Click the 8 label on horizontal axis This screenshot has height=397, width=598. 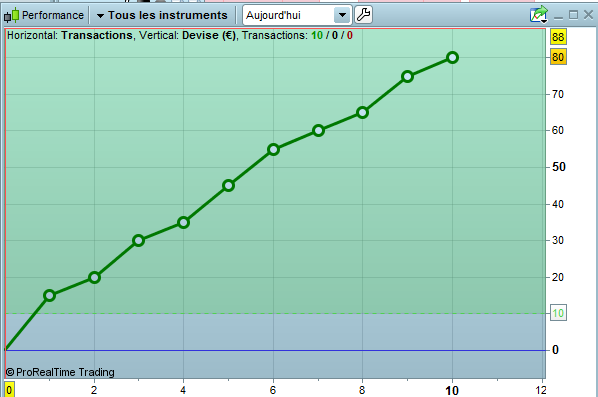pyautogui.click(x=362, y=390)
